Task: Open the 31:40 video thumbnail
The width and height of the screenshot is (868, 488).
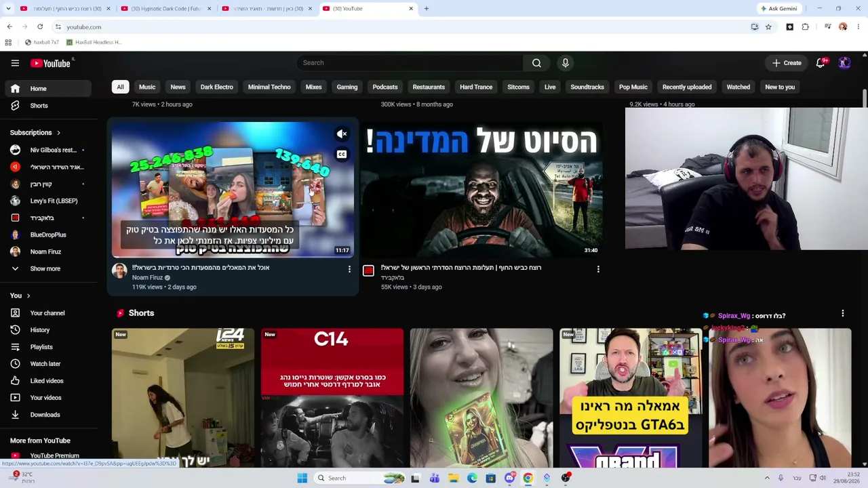Action: tap(481, 190)
